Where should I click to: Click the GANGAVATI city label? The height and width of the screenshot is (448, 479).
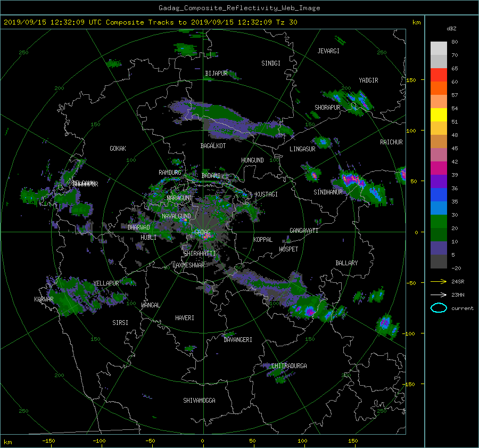[x=304, y=231]
